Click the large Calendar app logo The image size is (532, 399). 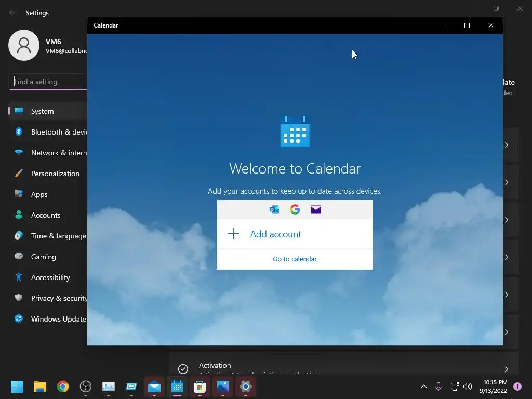pyautogui.click(x=295, y=131)
